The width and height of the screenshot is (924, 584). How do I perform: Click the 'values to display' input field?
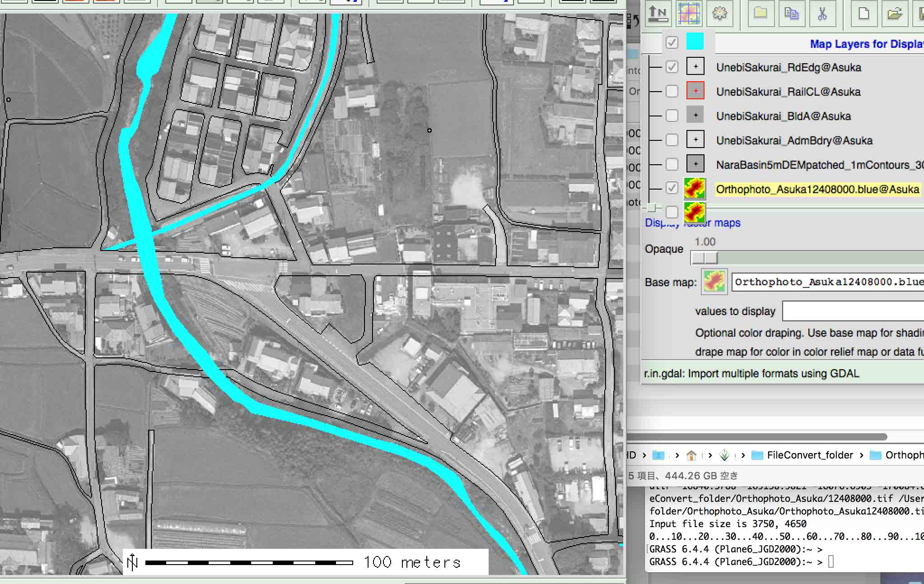click(x=853, y=311)
